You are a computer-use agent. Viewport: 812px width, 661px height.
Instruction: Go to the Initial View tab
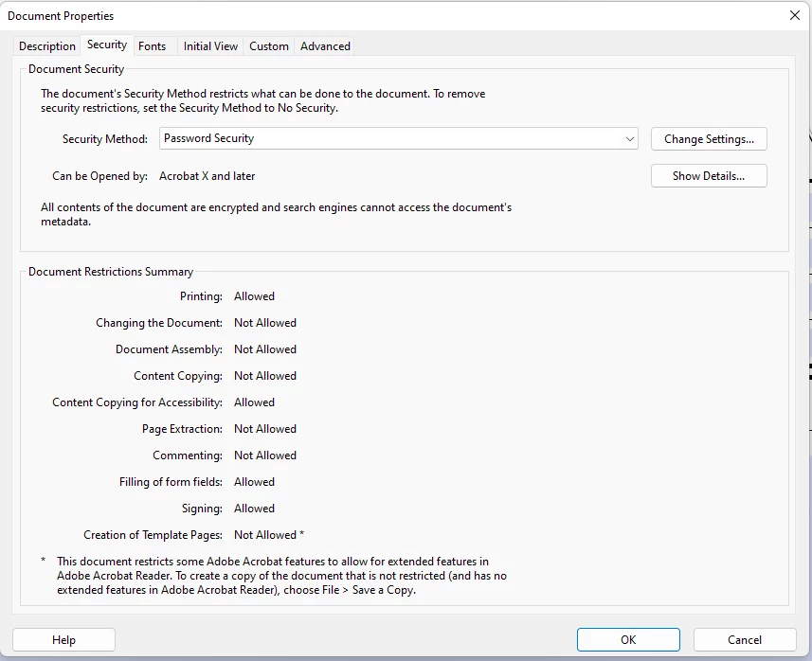210,46
